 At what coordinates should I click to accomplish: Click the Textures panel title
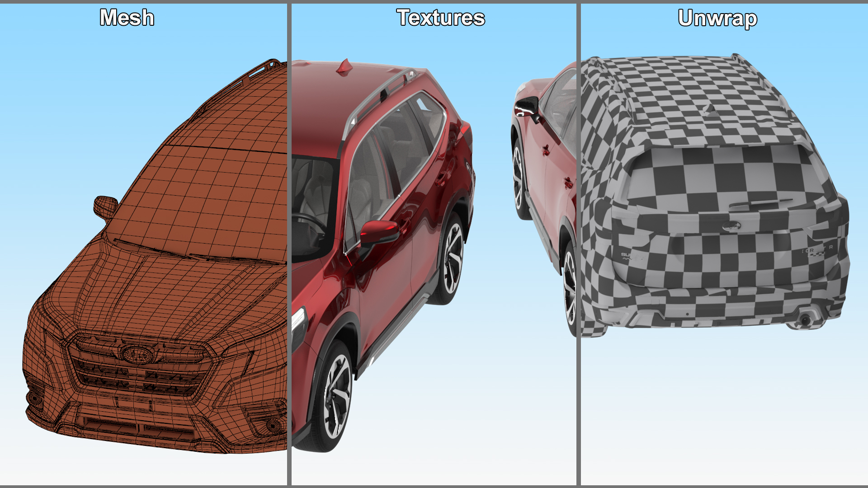tap(441, 18)
